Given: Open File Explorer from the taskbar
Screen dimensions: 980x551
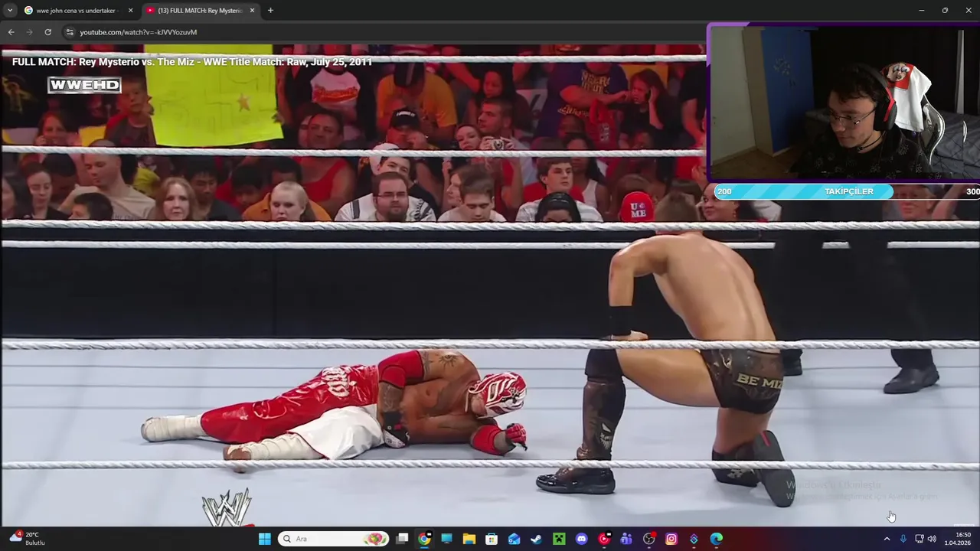Looking at the screenshot, I should tap(469, 539).
